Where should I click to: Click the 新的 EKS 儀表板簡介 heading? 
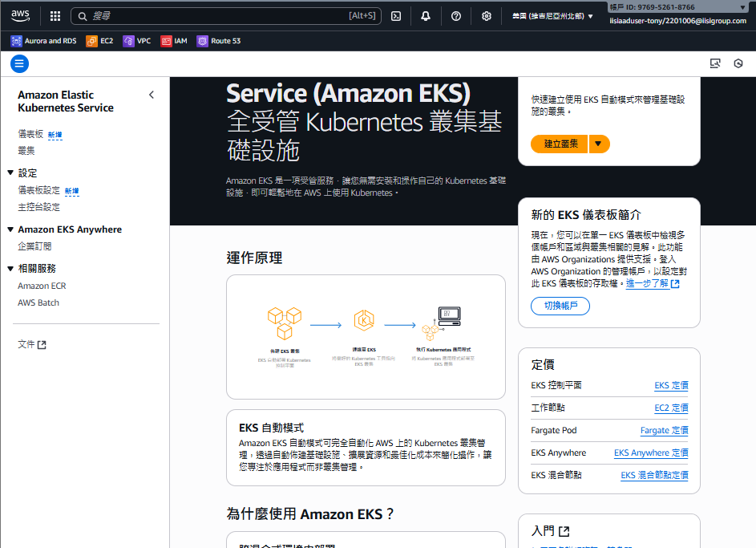coord(586,215)
